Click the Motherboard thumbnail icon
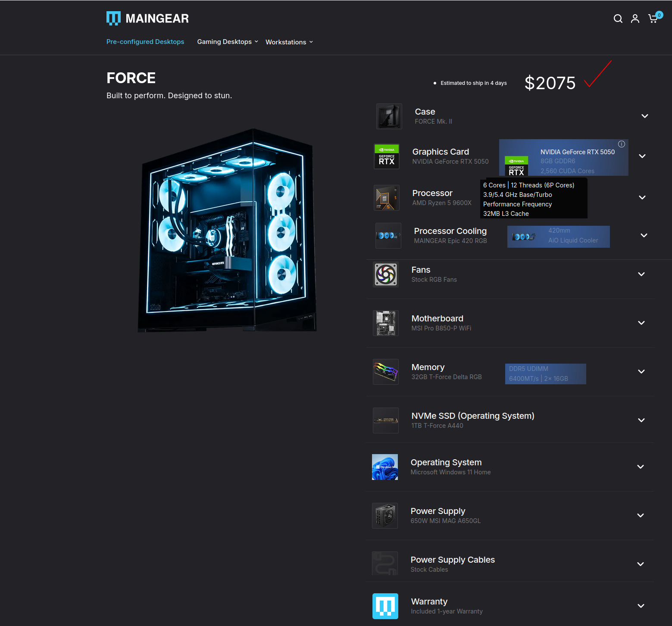This screenshot has height=626, width=672. coord(386,323)
